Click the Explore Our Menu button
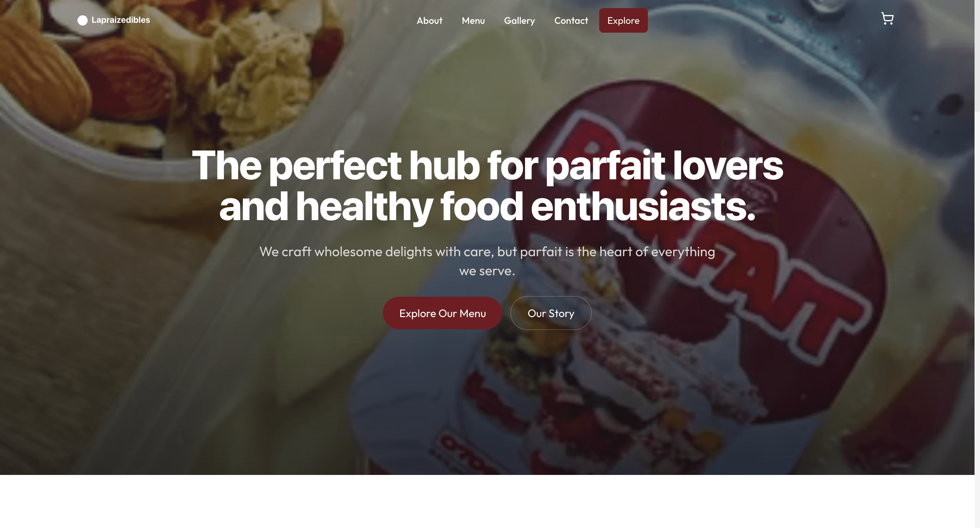This screenshot has height=528, width=980. [442, 313]
